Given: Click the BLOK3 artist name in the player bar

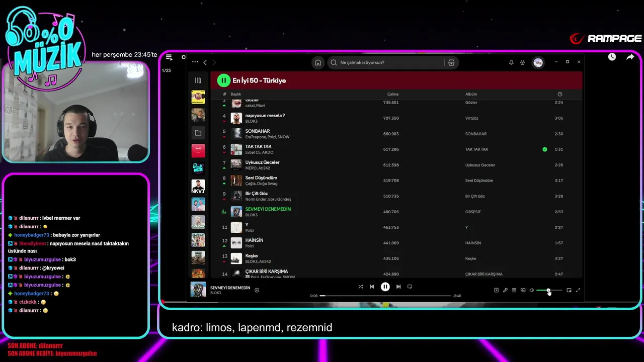Looking at the screenshot, I should pyautogui.click(x=215, y=293).
